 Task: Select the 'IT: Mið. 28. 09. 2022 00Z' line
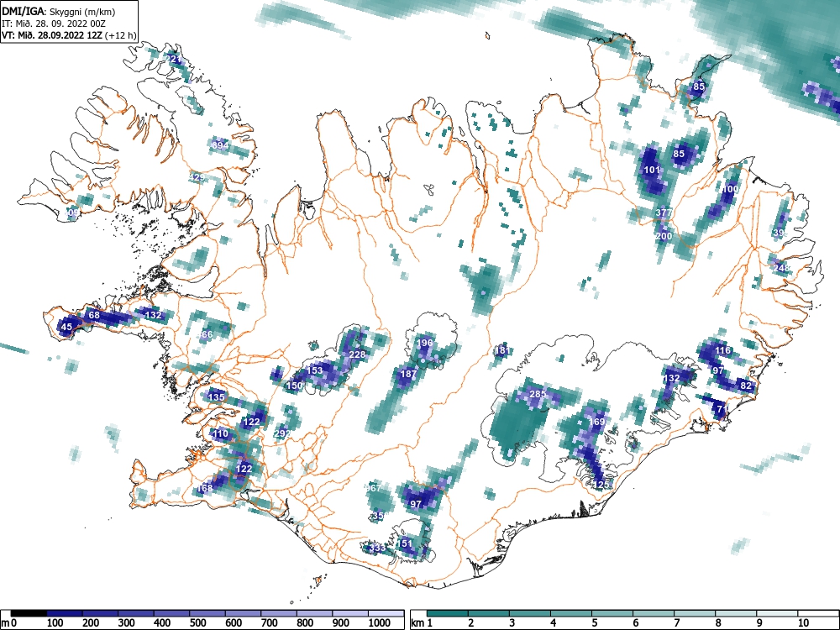[x=54, y=24]
